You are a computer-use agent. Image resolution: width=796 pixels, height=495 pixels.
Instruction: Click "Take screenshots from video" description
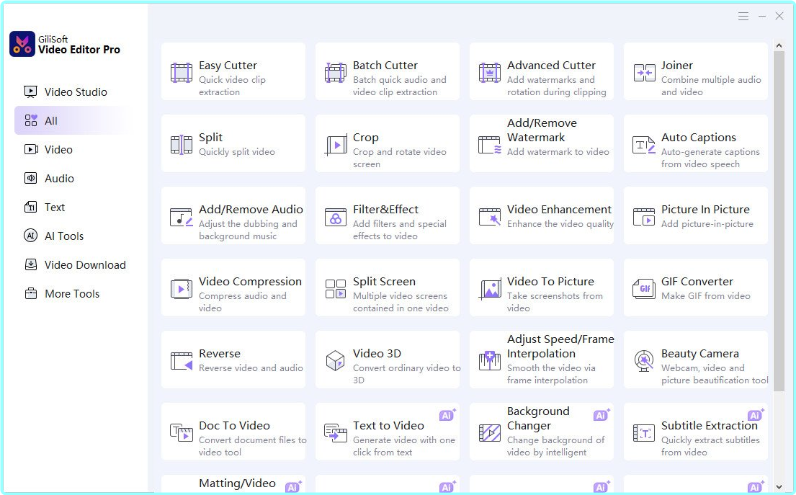(x=555, y=302)
